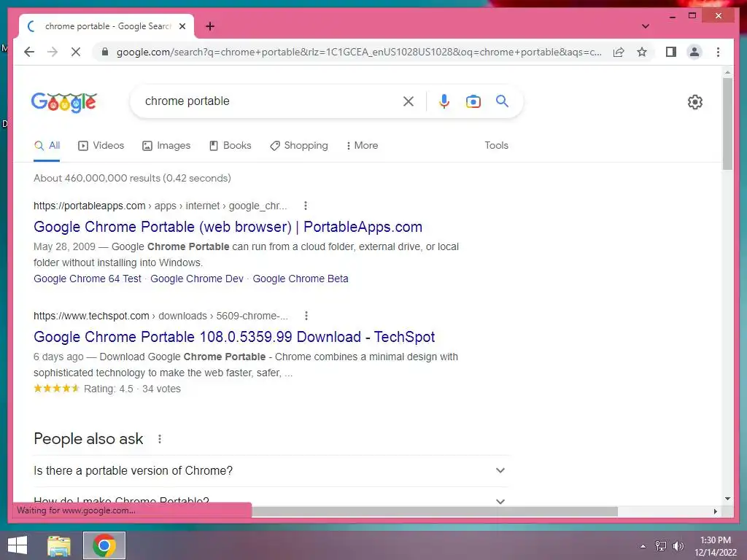Open the Google Chrome Beta sitelink
Viewport: 747px width, 560px height.
(x=300, y=279)
